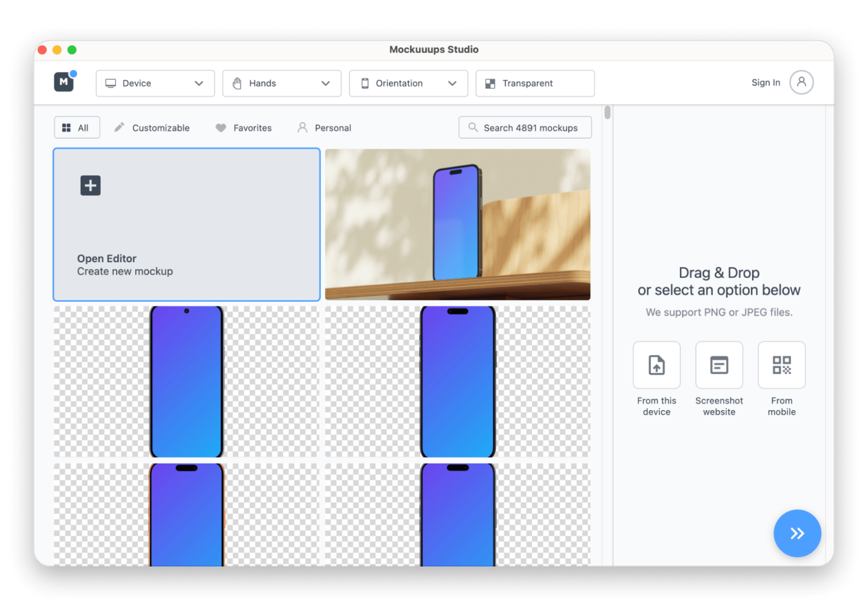Click the mockup list vertical scrollbar

608,112
